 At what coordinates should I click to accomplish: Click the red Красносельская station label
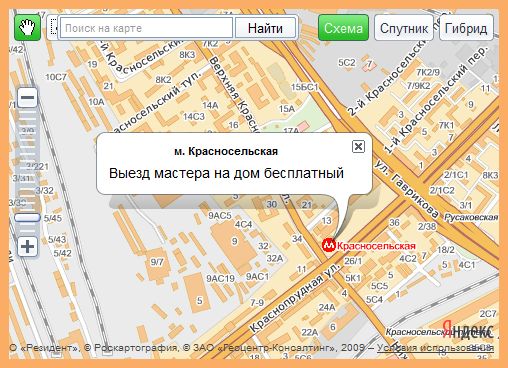click(376, 246)
